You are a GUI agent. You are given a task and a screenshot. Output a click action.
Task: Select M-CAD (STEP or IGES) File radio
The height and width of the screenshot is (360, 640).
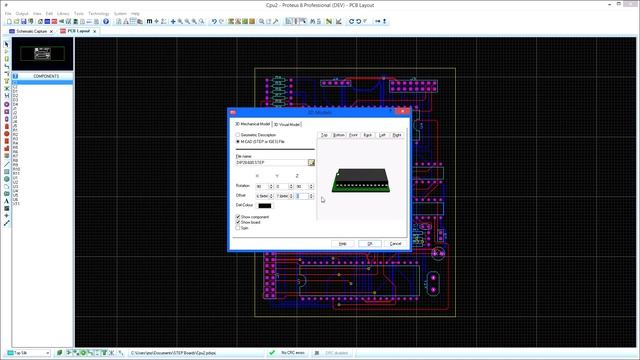238,141
